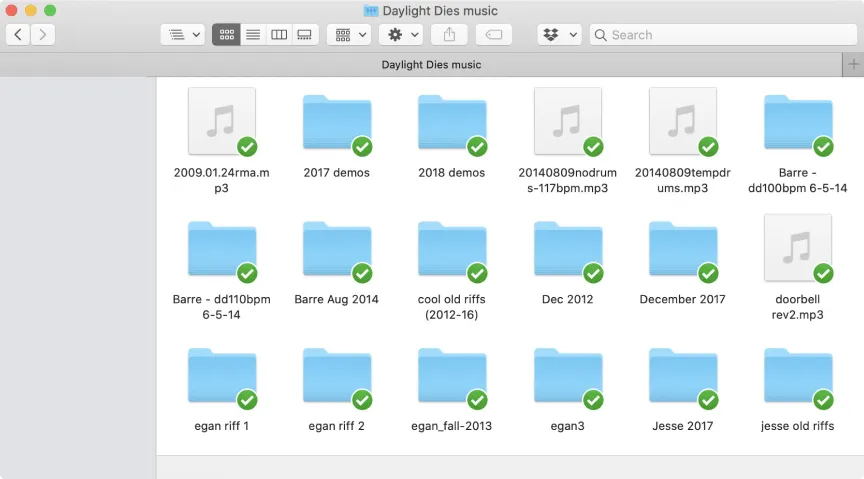Click the 'December 2017' name label
Viewport: 864px width, 479px height.
click(x=683, y=299)
